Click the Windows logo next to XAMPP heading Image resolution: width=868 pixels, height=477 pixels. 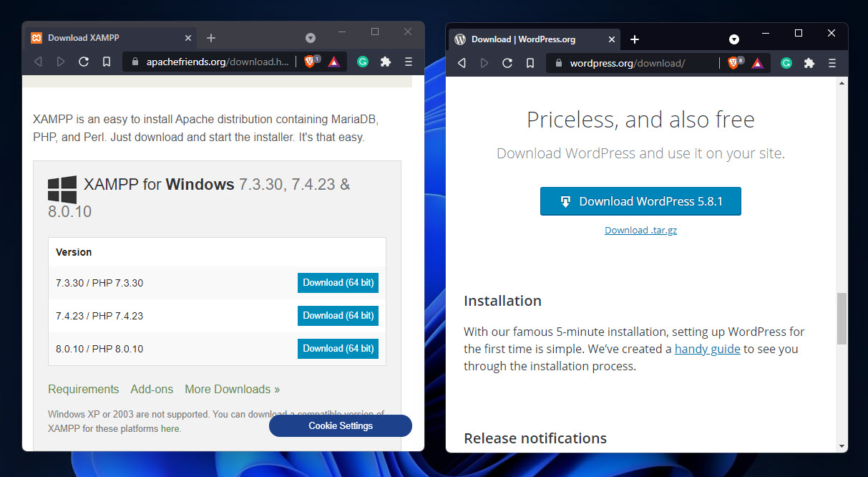[62, 190]
